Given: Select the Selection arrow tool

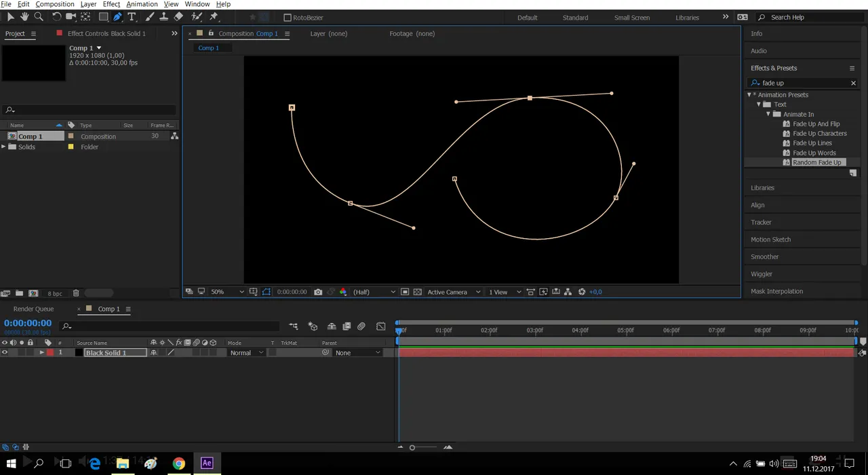Looking at the screenshot, I should coord(10,17).
